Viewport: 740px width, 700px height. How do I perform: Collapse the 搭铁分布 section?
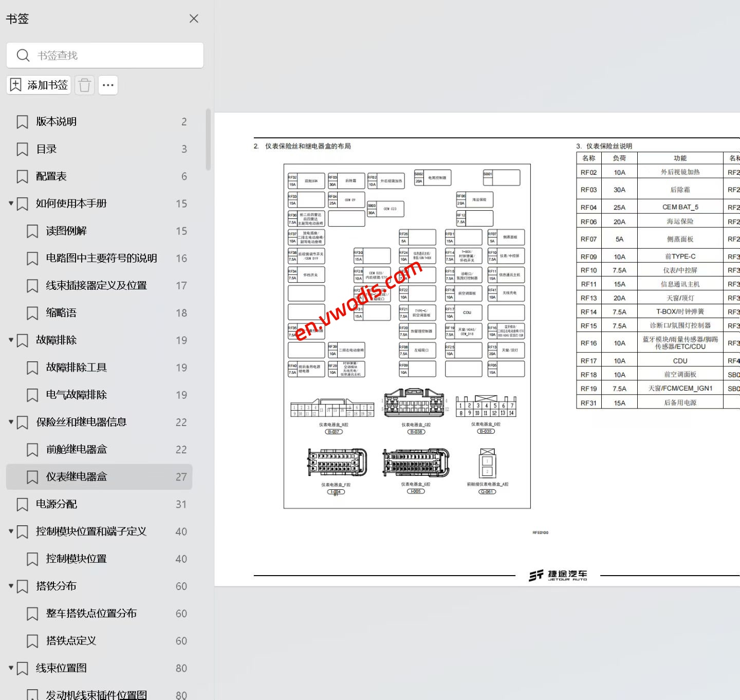[x=10, y=586]
